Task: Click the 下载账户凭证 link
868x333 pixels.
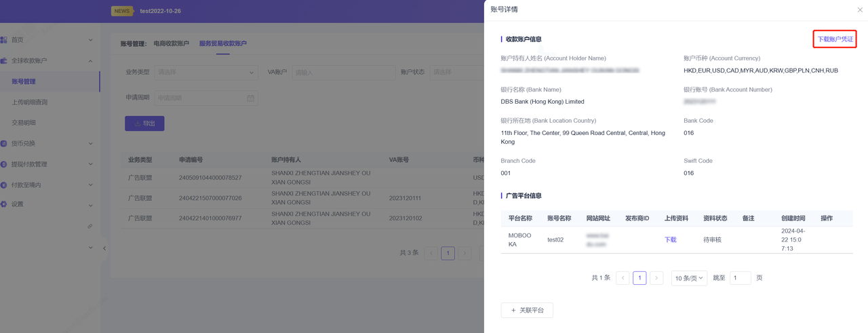Action: click(x=835, y=39)
